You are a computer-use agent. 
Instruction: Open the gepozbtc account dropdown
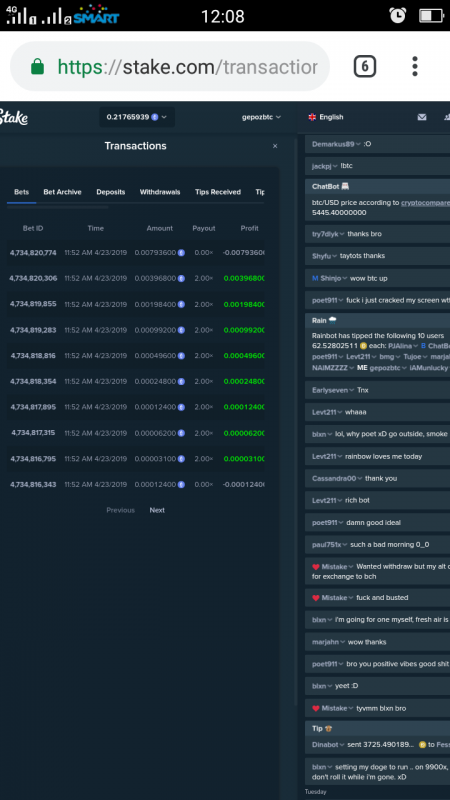261,117
